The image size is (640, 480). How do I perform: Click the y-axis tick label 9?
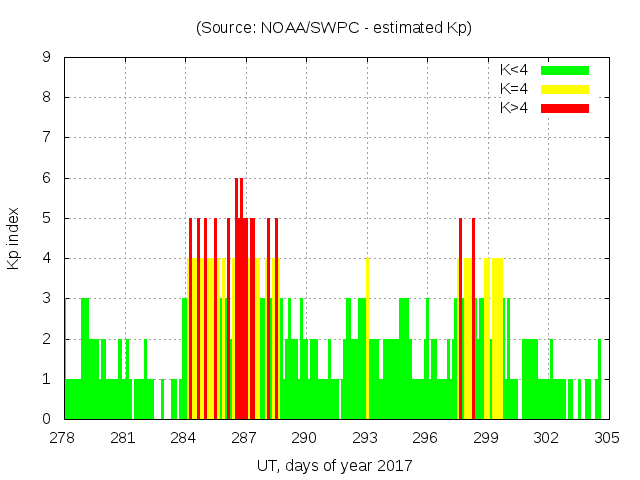pos(46,58)
